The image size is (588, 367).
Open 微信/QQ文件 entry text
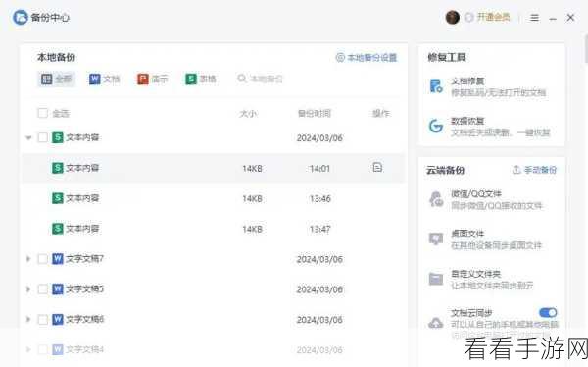tap(476, 194)
